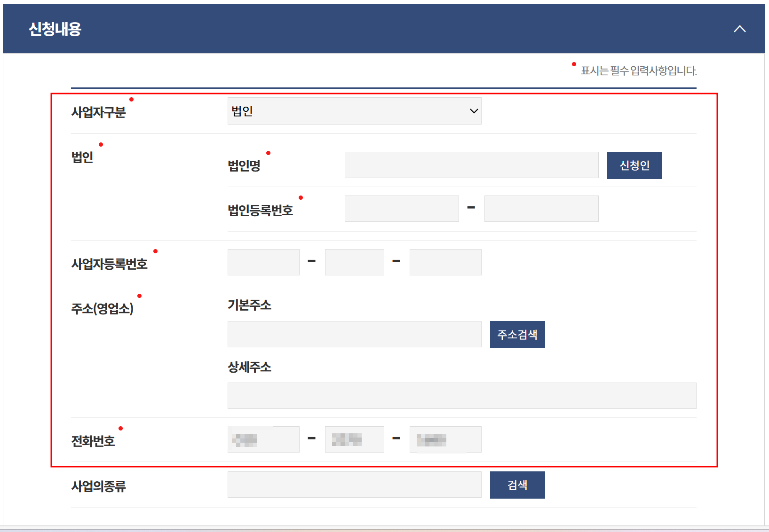The image size is (769, 532).
Task: Click the 사업의종류 input field
Action: click(x=354, y=485)
